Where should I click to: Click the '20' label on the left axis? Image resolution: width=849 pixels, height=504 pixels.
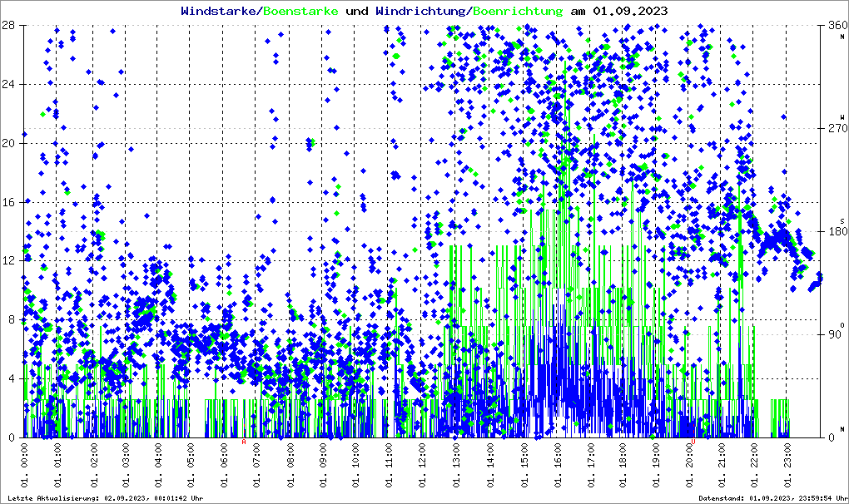click(x=7, y=143)
